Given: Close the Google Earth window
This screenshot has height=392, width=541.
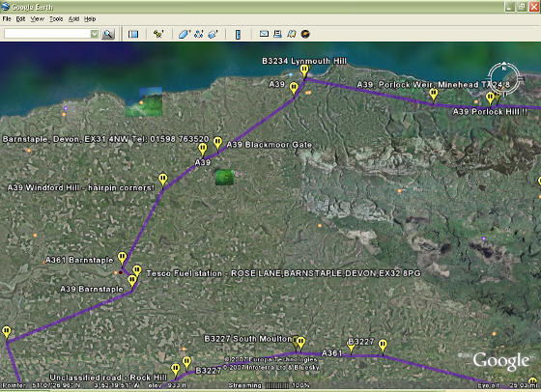Looking at the screenshot, I should coord(534,7).
